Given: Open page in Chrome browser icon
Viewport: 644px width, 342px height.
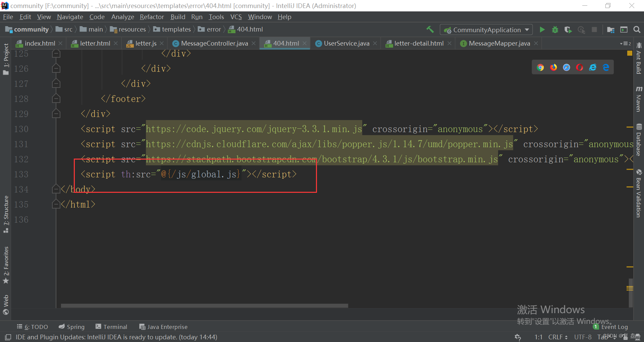Looking at the screenshot, I should pos(540,67).
